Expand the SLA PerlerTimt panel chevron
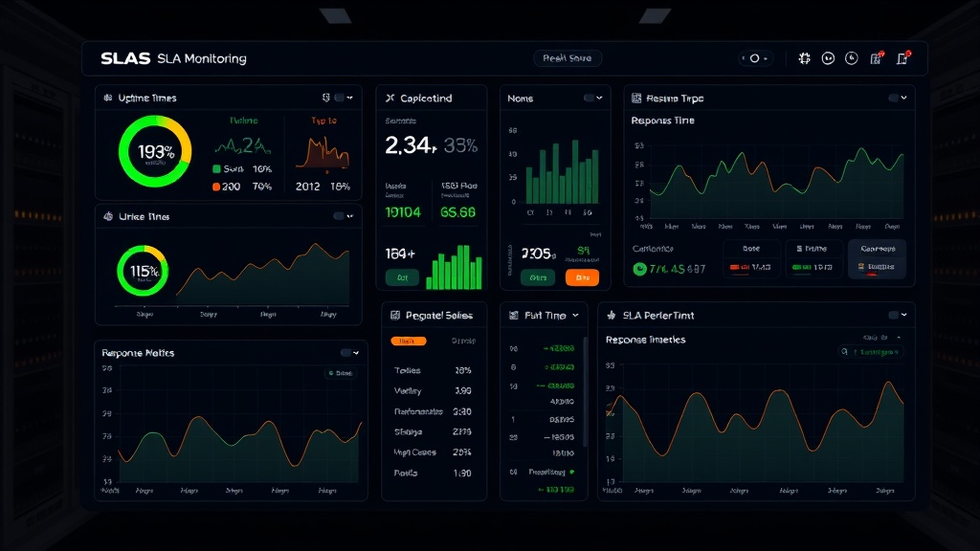The width and height of the screenshot is (980, 551). 903,315
